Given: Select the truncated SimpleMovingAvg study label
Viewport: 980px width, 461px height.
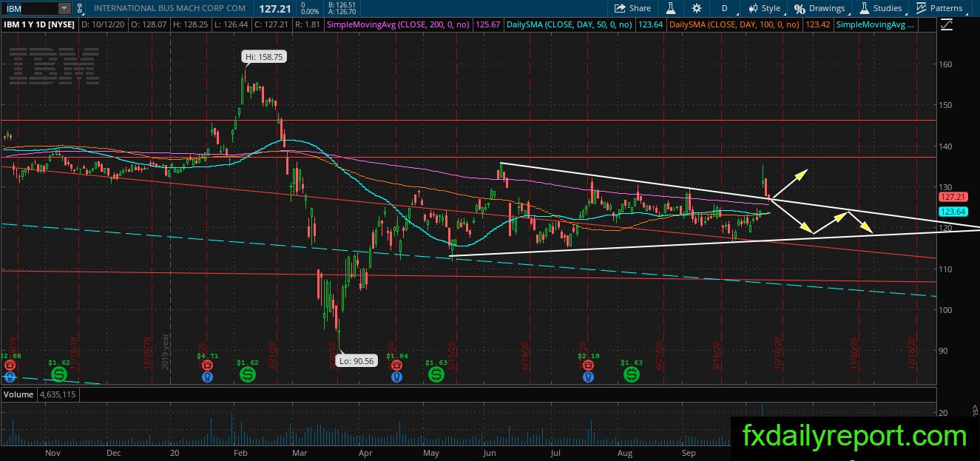Looking at the screenshot, I should click(873, 24).
